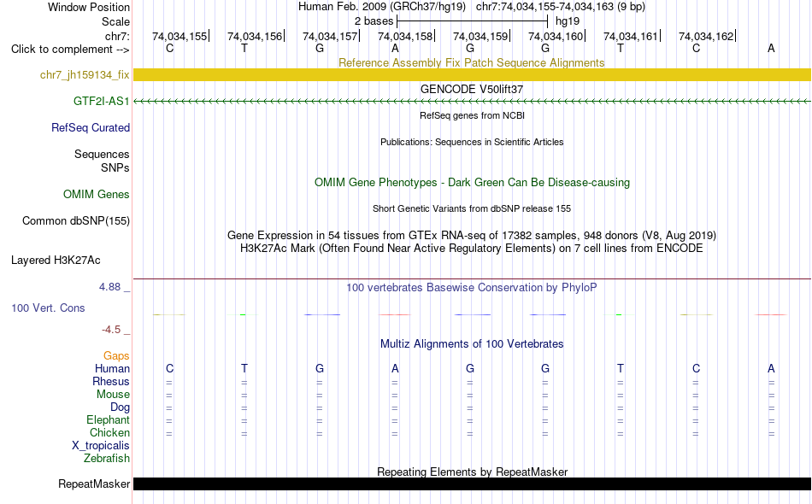812x504 pixels.
Task: Click the X_tropicalis species row label
Action: (101, 446)
